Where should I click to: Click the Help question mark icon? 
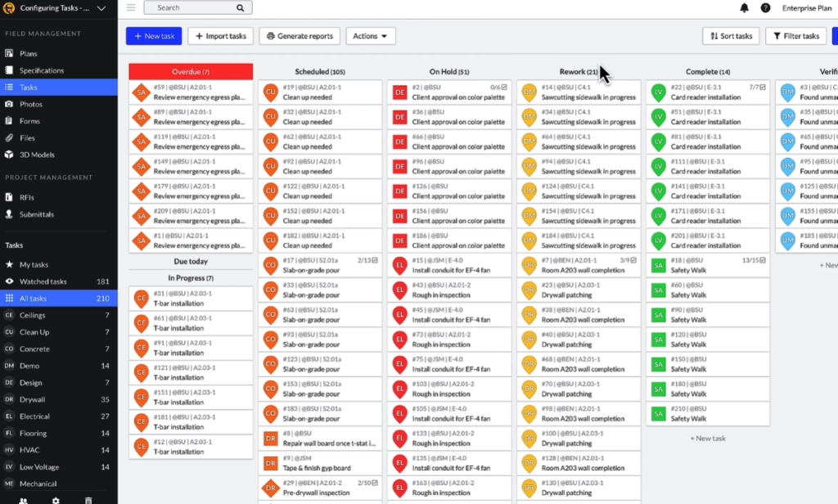(766, 8)
